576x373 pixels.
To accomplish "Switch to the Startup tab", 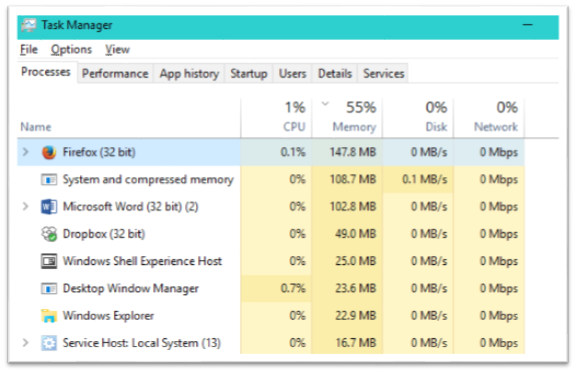I will (249, 73).
